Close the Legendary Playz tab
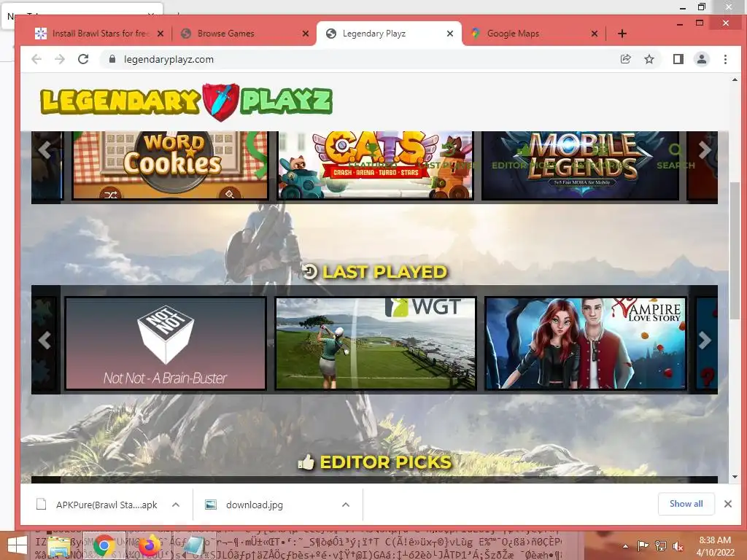The width and height of the screenshot is (747, 560). pyautogui.click(x=449, y=34)
